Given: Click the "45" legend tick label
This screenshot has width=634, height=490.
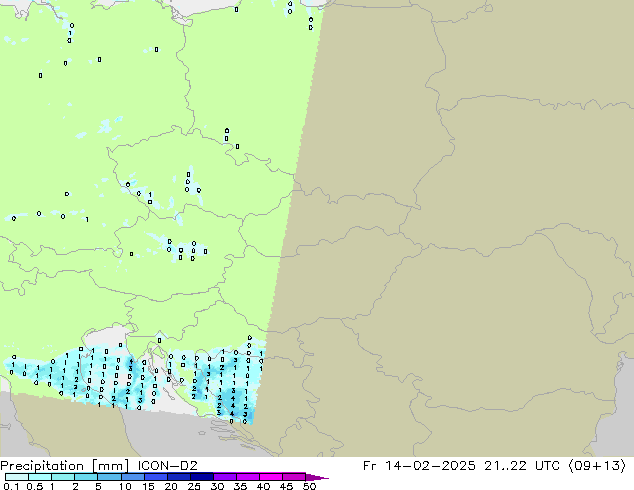Looking at the screenshot, I should click(x=286, y=486).
